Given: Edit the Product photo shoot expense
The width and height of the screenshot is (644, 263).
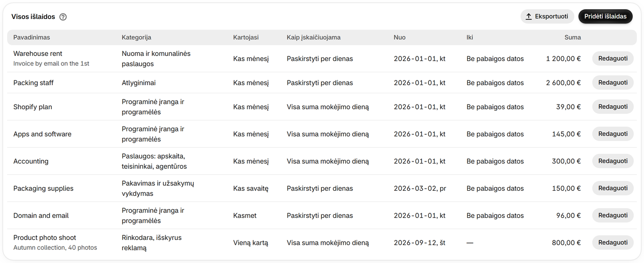Looking at the screenshot, I should (613, 242).
